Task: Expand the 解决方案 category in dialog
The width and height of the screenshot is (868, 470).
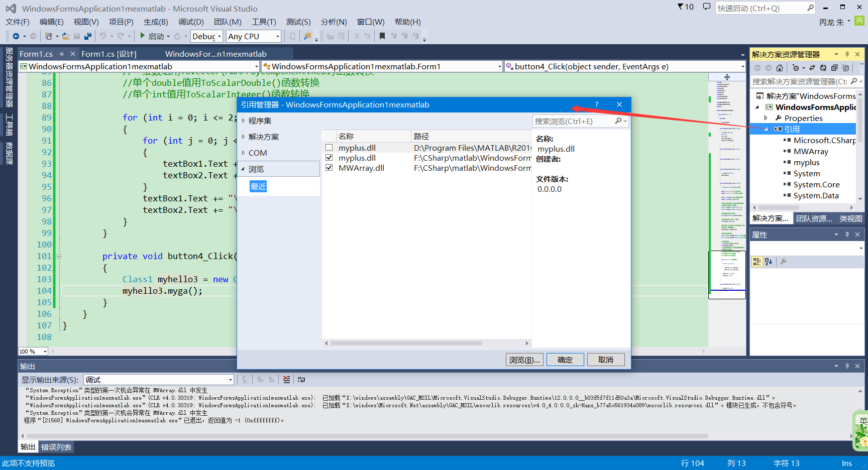Action: pos(244,137)
